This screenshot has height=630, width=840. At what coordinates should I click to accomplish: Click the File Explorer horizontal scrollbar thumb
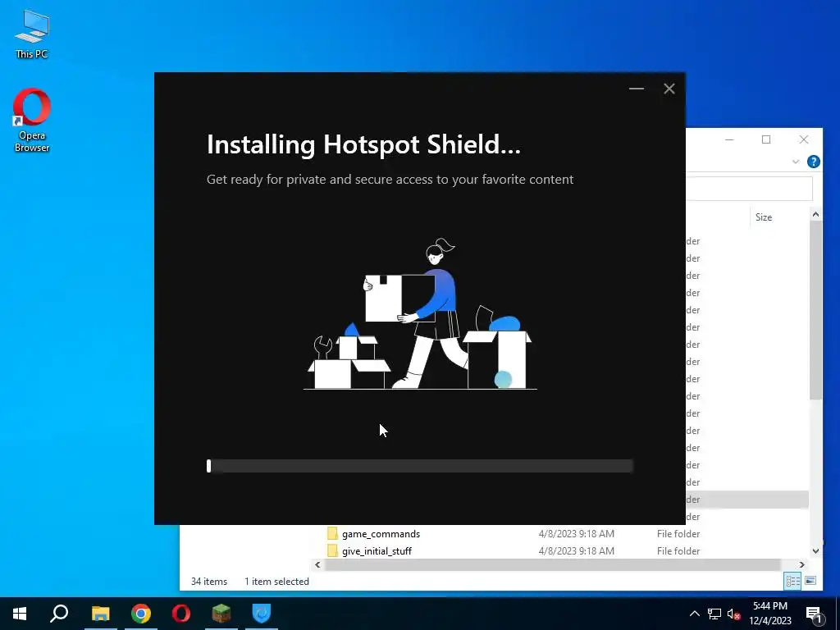[552, 564]
